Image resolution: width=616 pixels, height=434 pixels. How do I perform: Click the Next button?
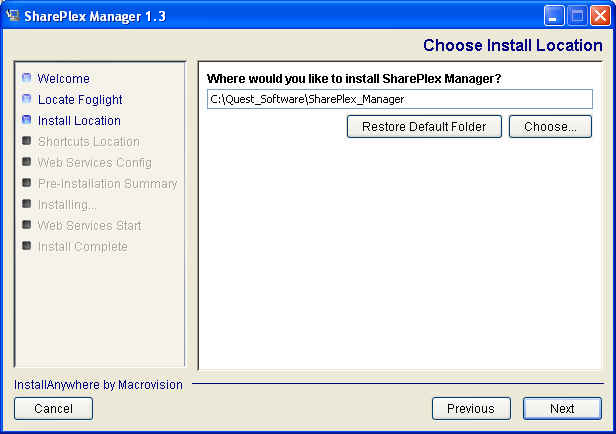click(x=562, y=408)
